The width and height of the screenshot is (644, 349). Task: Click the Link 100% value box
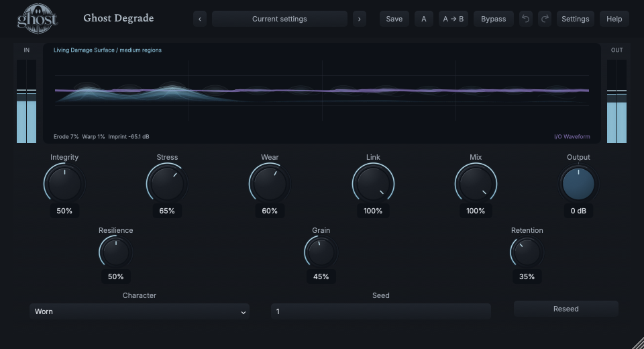[x=373, y=211]
